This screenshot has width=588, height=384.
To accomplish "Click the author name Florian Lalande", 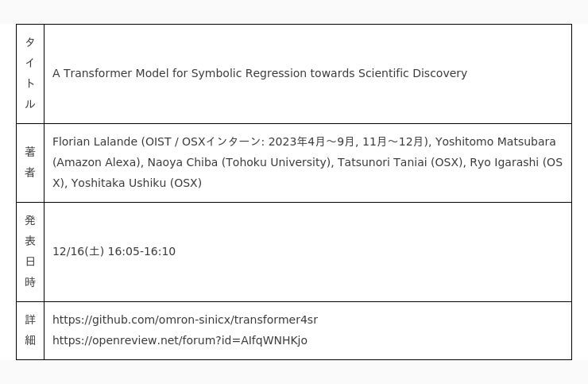I will tap(95, 142).
